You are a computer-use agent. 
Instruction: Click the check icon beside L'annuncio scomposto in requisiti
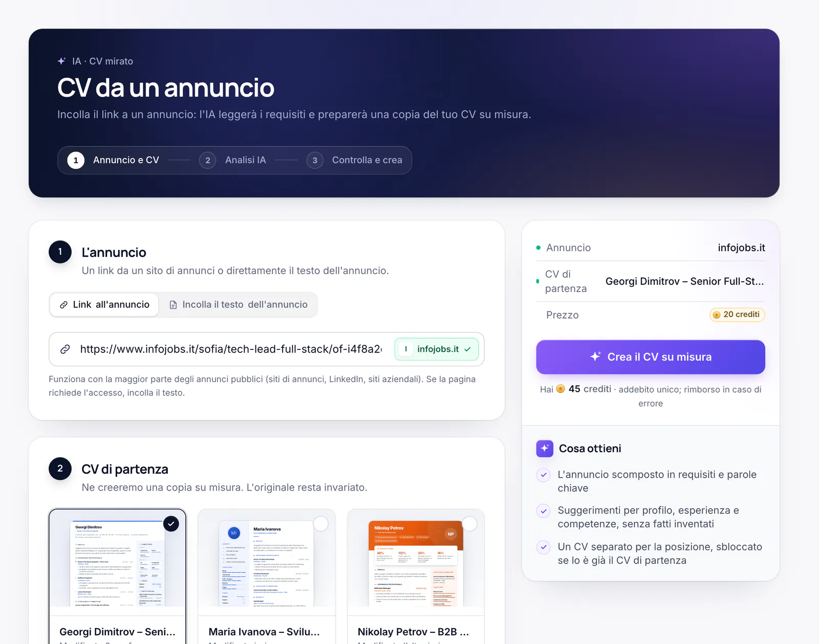coord(544,475)
